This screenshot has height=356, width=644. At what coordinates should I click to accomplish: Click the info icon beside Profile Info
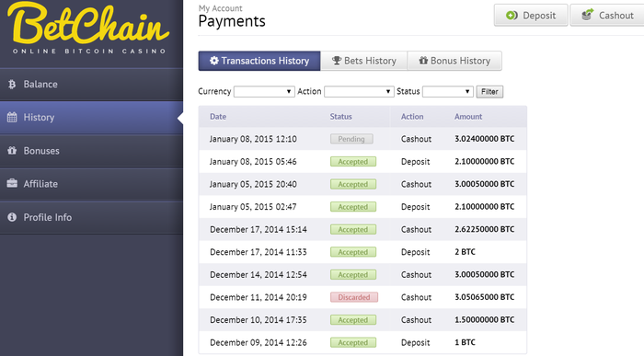12,217
